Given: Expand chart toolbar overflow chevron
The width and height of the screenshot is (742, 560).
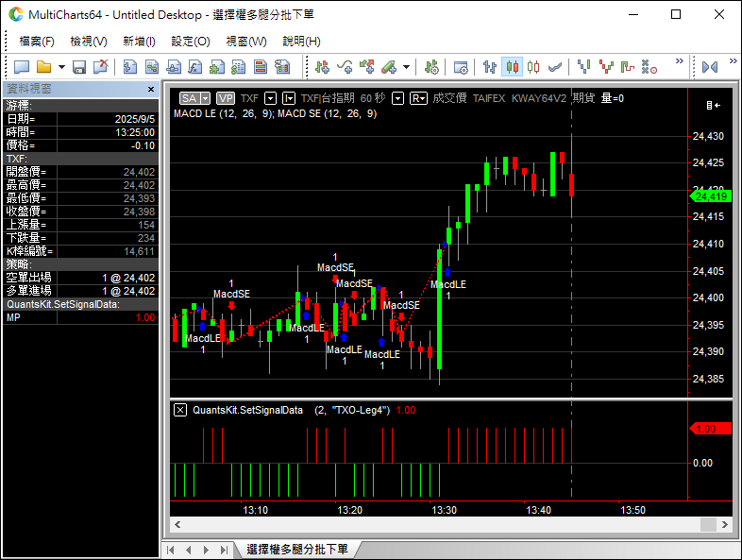Looking at the screenshot, I should (x=680, y=61).
